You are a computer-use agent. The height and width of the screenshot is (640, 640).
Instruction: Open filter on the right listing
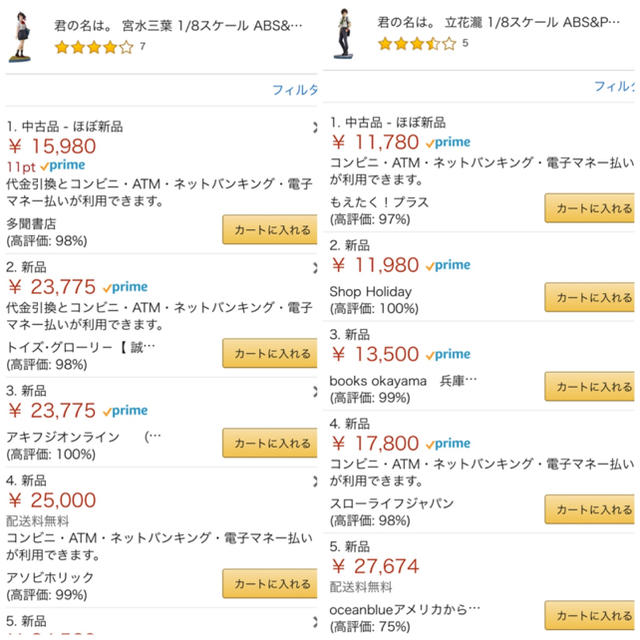pos(614,86)
